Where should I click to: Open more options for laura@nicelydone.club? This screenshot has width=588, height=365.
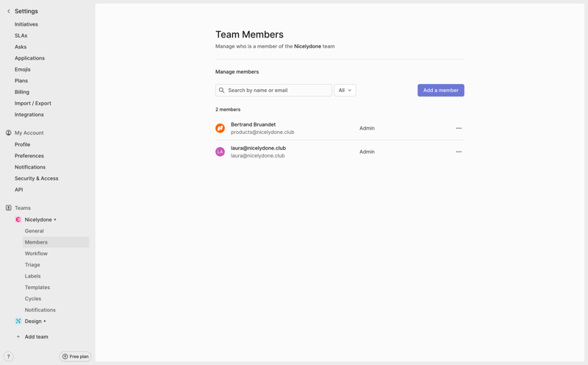[x=459, y=152]
